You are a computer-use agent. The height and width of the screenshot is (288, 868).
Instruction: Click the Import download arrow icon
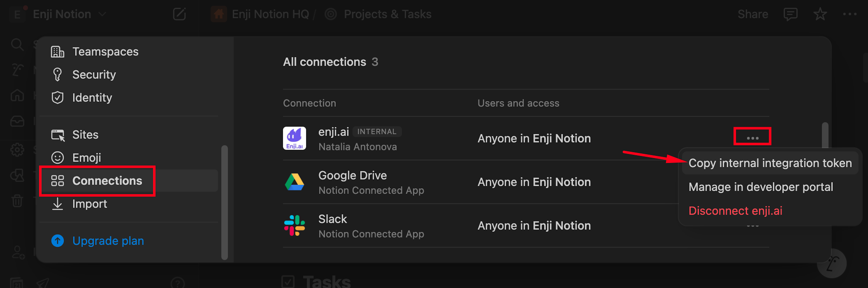[58, 204]
